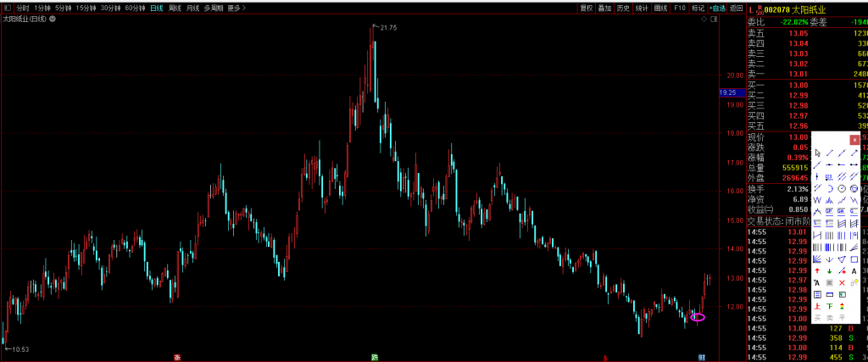Toggle +自选 watchlist button

[x=718, y=8]
